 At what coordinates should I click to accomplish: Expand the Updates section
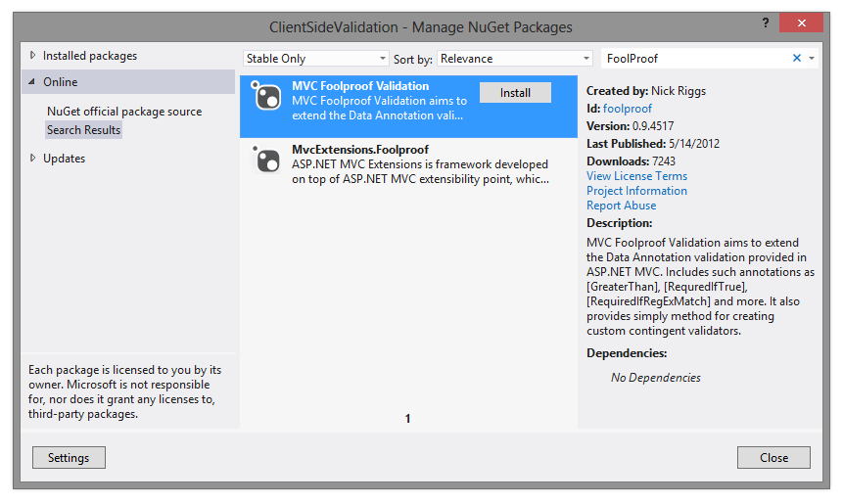pyautogui.click(x=32, y=159)
